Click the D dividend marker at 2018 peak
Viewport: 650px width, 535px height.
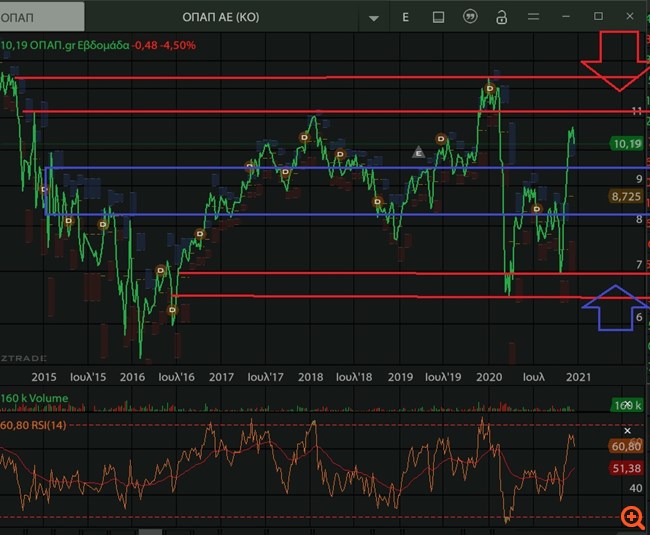coord(305,137)
